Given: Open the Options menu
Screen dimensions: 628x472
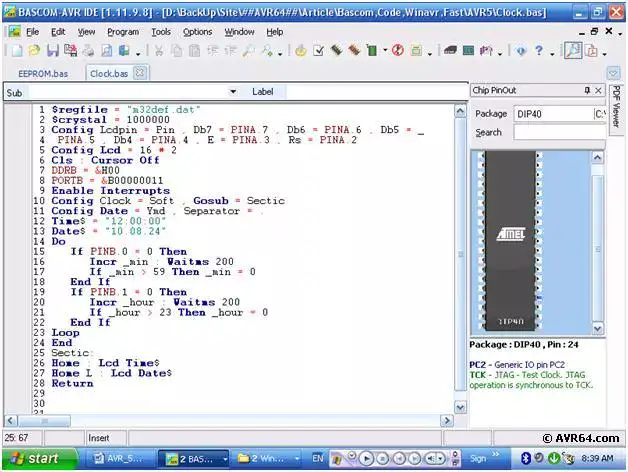Looking at the screenshot, I should 197,32.
